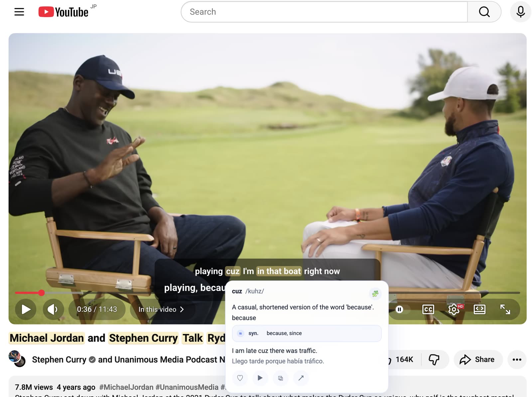Click the highlighted title word 'Ryd'

point(216,338)
